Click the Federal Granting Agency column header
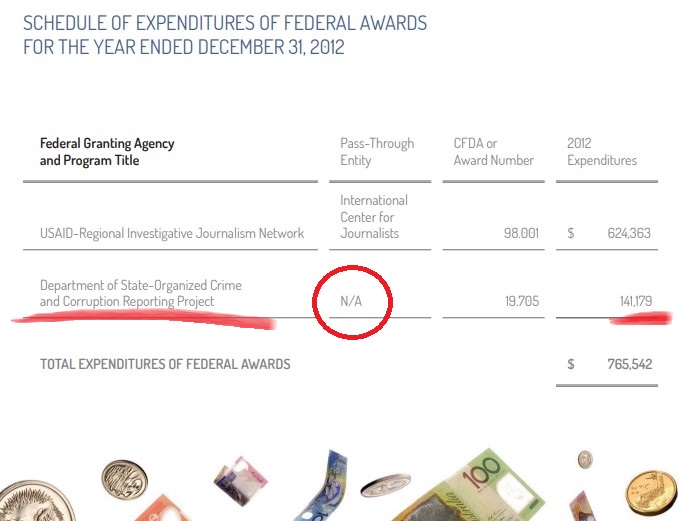Image resolution: width=679 pixels, height=521 pixels. (x=107, y=152)
